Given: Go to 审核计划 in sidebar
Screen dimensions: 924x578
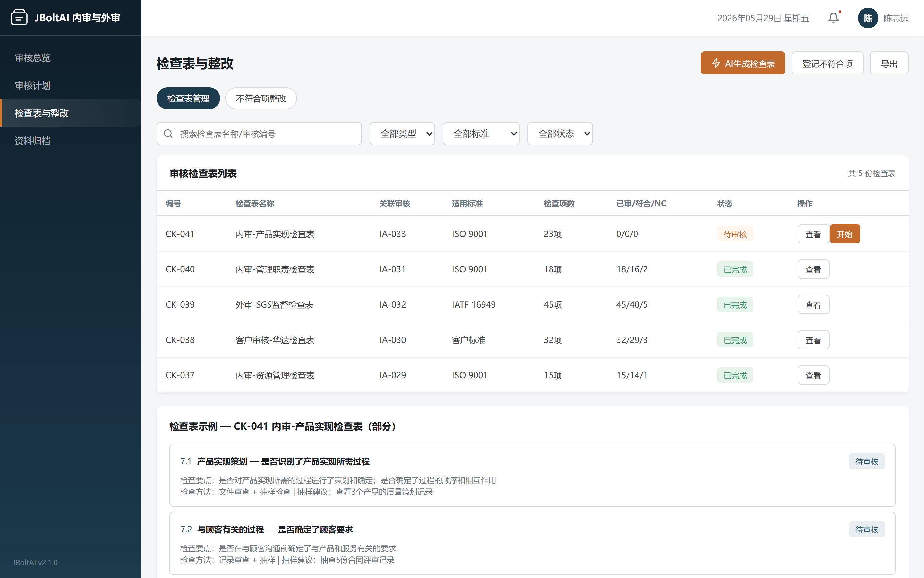Looking at the screenshot, I should pyautogui.click(x=71, y=85).
